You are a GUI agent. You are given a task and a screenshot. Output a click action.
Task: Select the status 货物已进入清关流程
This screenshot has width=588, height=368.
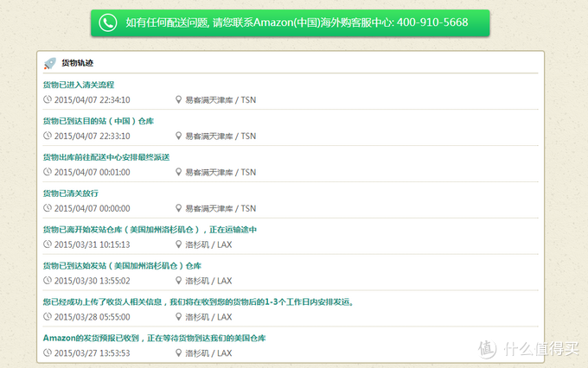(79, 85)
